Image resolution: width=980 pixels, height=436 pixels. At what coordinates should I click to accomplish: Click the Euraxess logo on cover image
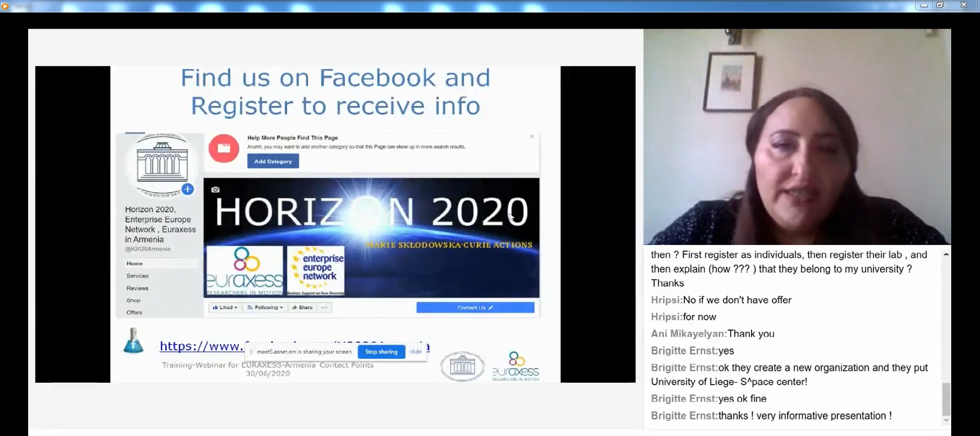tap(244, 270)
